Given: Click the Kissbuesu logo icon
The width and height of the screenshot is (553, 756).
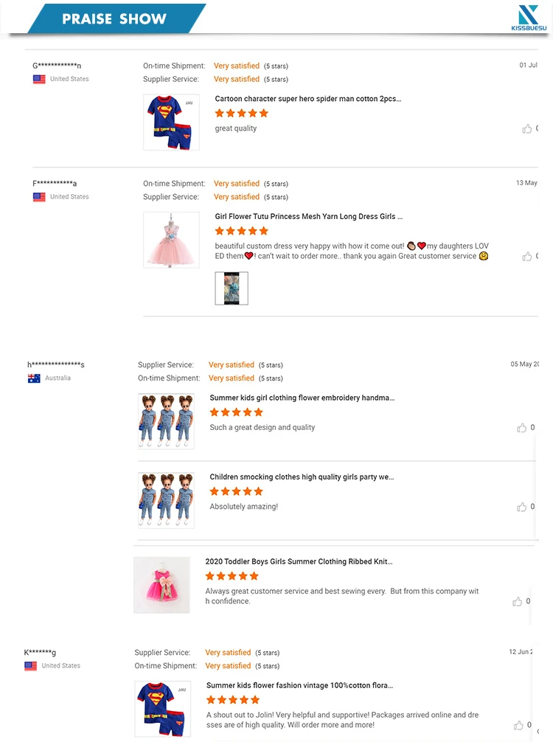Looking at the screenshot, I should pos(529,15).
